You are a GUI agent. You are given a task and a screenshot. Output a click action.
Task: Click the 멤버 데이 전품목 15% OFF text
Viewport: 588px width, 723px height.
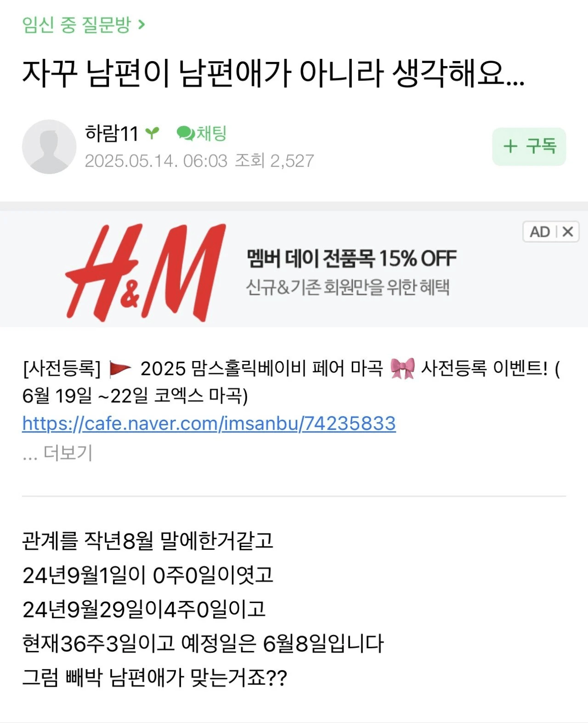(352, 259)
